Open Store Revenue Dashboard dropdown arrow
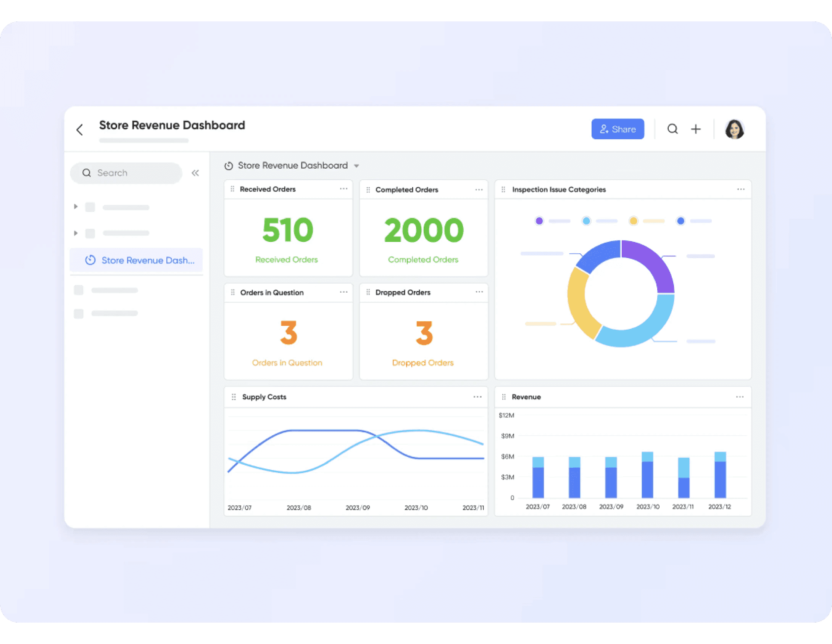This screenshot has height=644, width=832. (x=356, y=166)
